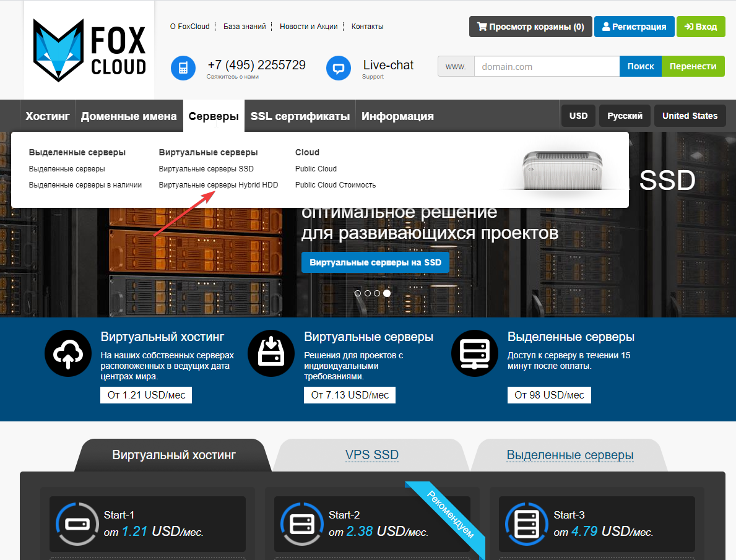Image resolution: width=736 pixels, height=560 pixels.
Task: Open the Русский language selector
Action: click(625, 116)
